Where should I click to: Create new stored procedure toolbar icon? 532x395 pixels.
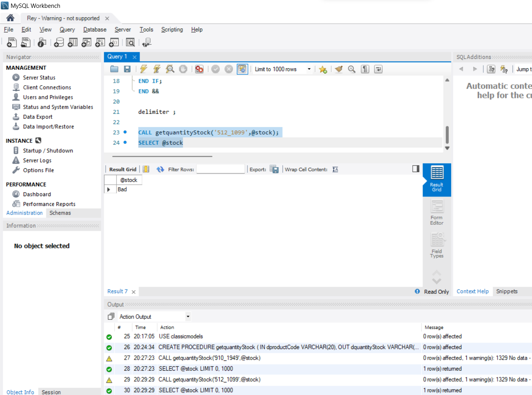[100, 42]
